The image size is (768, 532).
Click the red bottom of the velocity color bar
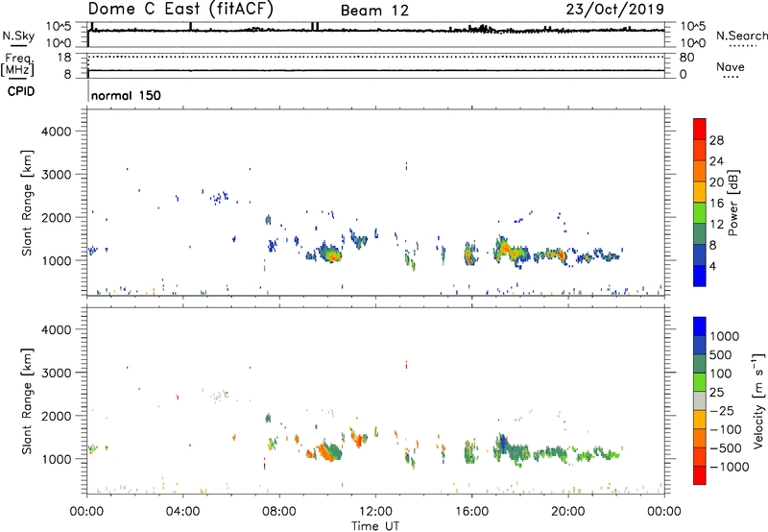[x=700, y=475]
